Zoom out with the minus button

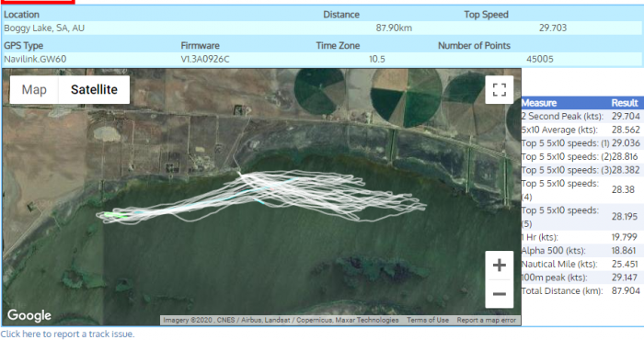(x=499, y=294)
